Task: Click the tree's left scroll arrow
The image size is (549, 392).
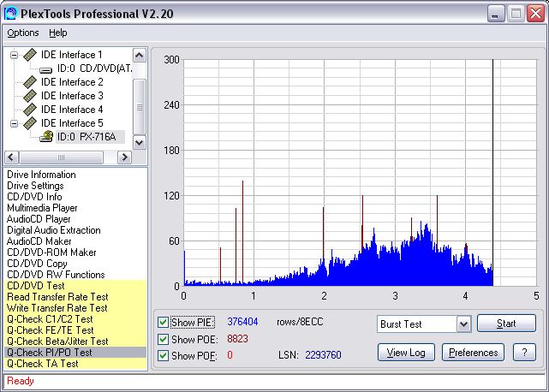Action: click(x=11, y=157)
